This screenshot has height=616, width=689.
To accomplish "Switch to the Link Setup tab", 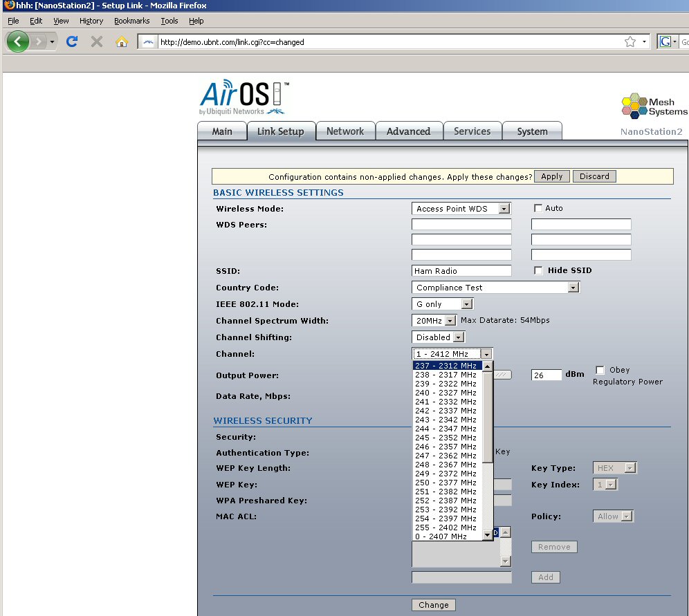I will coord(281,131).
